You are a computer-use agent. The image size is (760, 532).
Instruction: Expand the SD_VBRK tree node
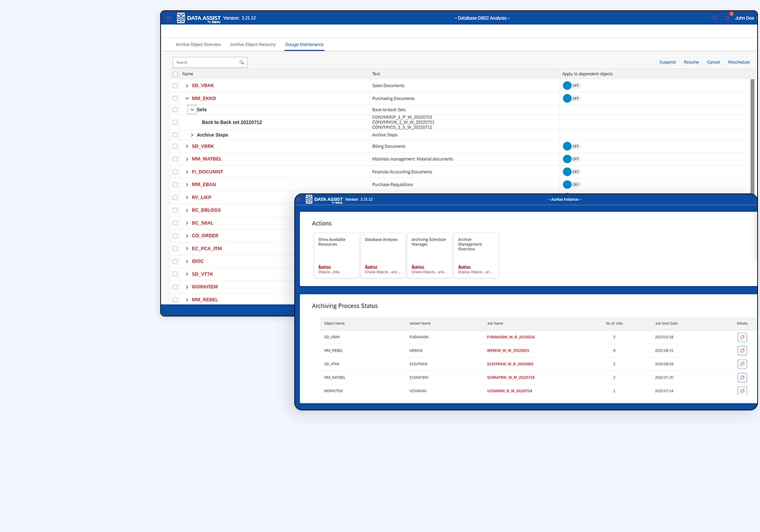click(x=187, y=146)
